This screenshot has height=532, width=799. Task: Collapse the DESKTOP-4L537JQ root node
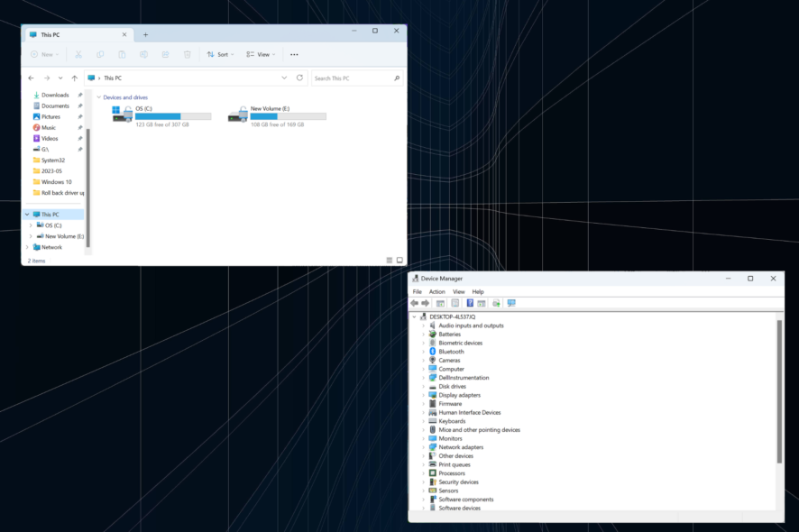(415, 316)
